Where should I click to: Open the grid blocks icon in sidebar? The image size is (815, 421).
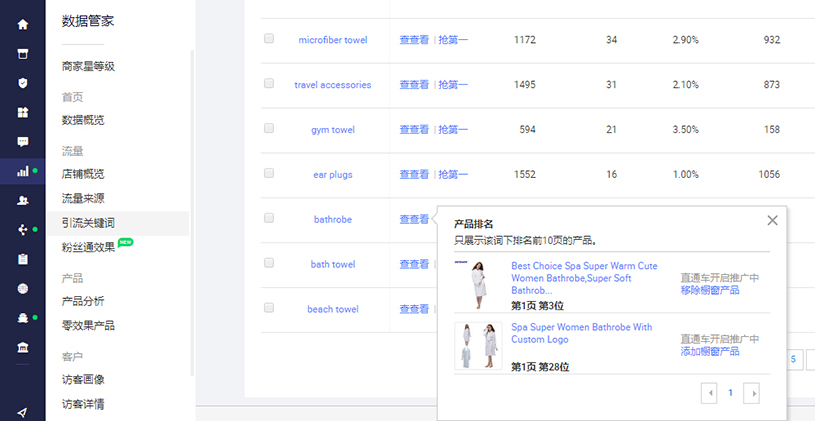pyautogui.click(x=23, y=112)
